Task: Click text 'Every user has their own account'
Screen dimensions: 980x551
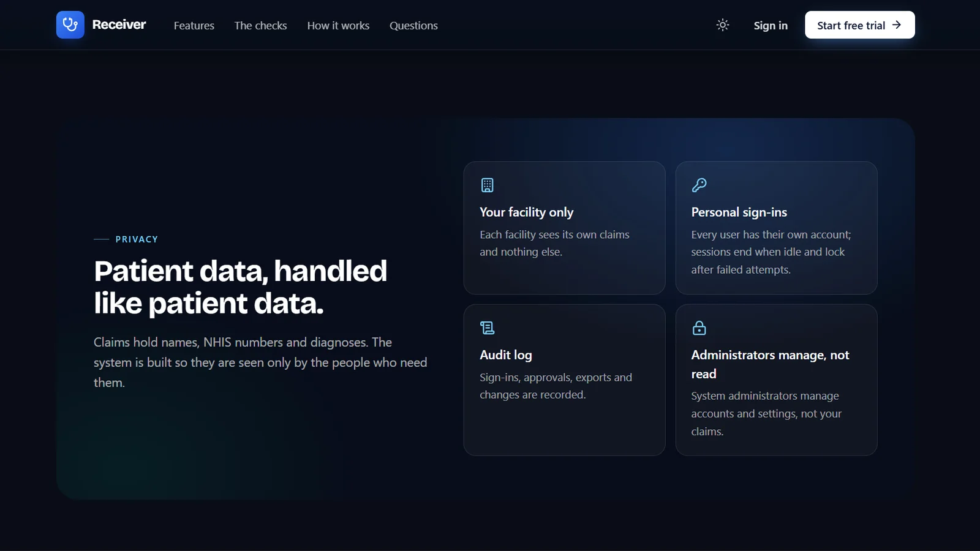Action: coord(771,234)
